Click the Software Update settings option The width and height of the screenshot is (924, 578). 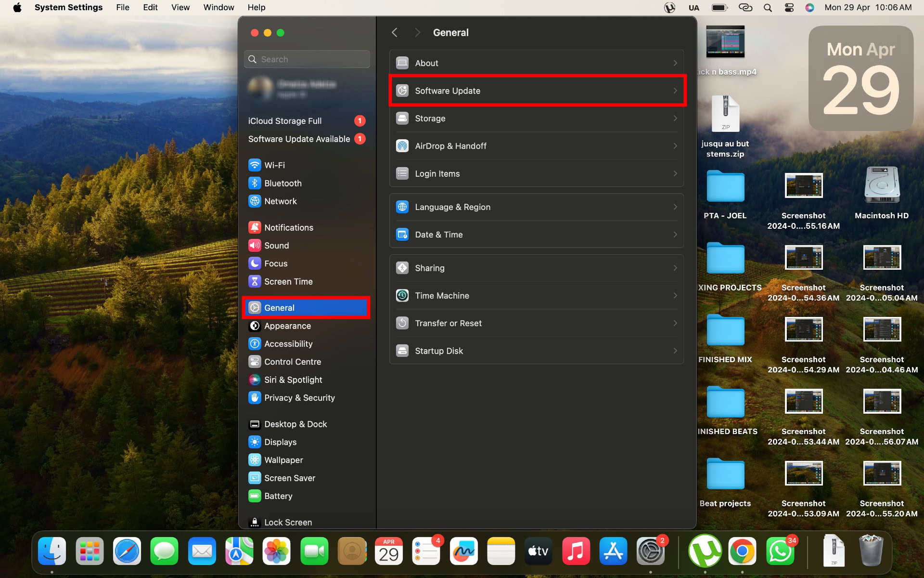tap(538, 91)
